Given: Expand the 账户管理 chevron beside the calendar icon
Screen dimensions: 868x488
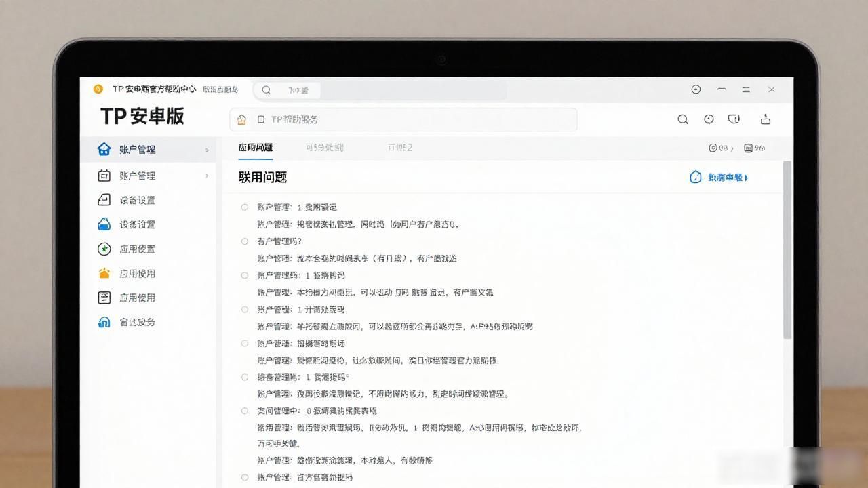Looking at the screenshot, I should 207,176.
